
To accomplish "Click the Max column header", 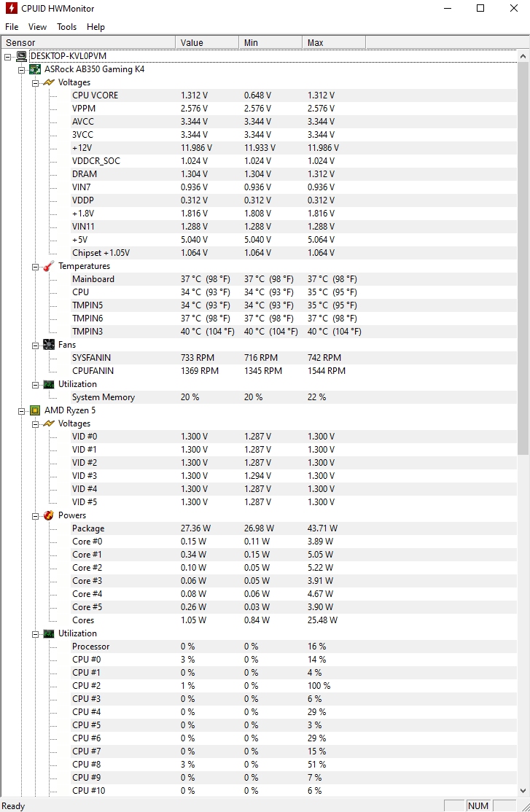I will [334, 42].
